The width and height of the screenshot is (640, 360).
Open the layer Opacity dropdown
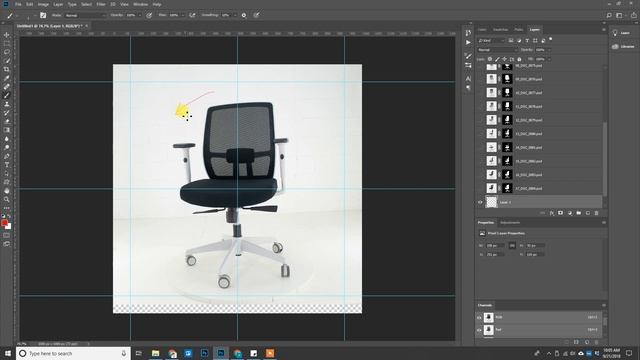point(549,50)
